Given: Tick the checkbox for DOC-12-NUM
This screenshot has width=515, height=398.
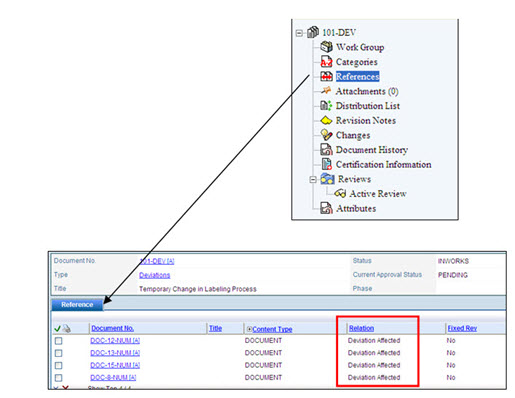Looking at the screenshot, I should coord(58,341).
